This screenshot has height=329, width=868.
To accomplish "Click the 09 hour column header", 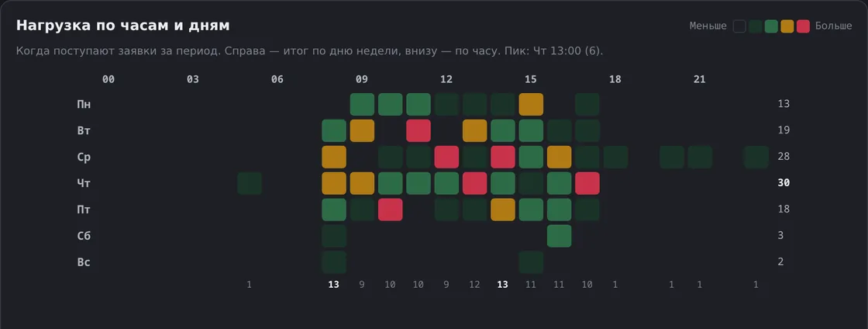I will pyautogui.click(x=361, y=79).
